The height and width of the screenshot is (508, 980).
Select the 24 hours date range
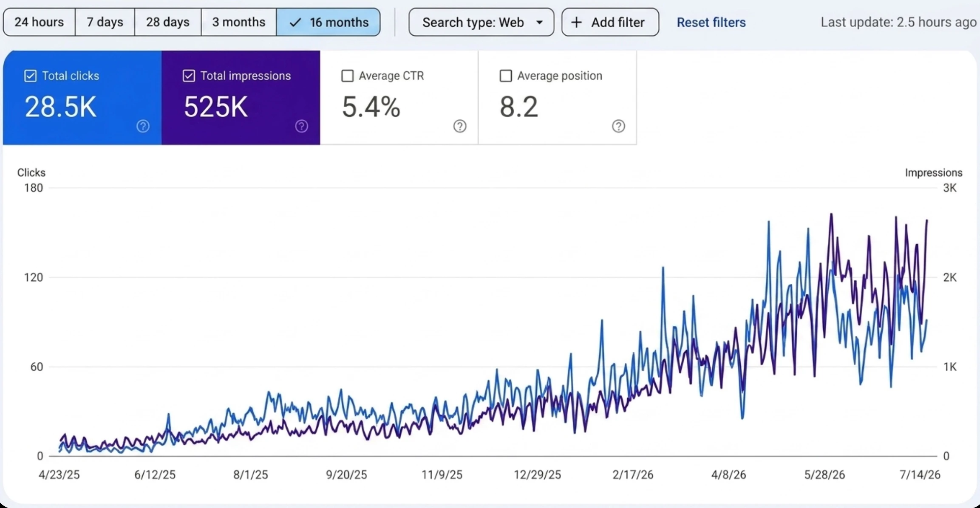click(x=39, y=22)
